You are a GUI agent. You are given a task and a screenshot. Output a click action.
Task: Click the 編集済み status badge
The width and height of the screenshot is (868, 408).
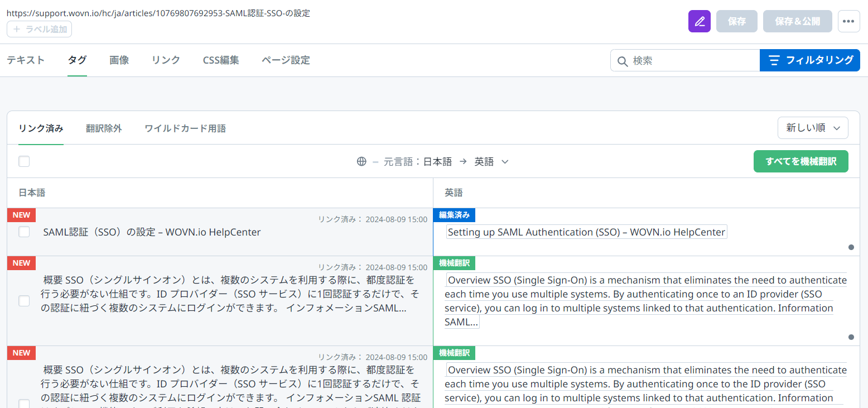[454, 215]
